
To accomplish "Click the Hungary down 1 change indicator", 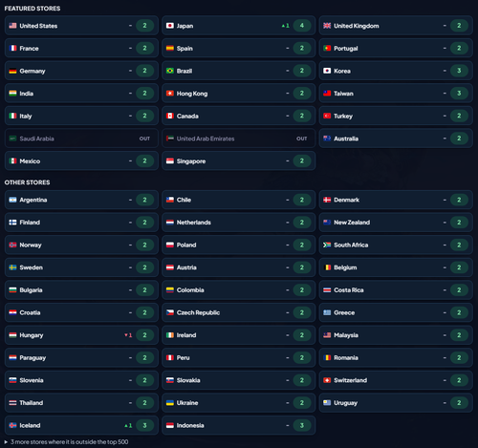I will (128, 335).
